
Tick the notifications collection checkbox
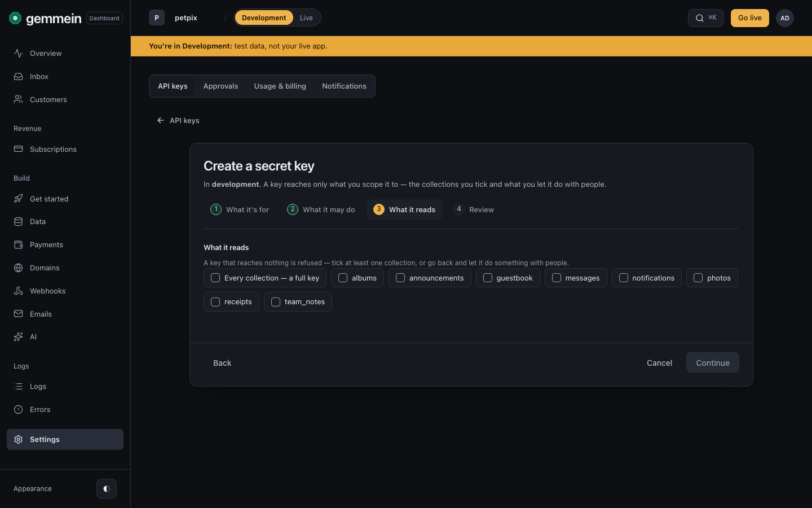click(x=624, y=278)
